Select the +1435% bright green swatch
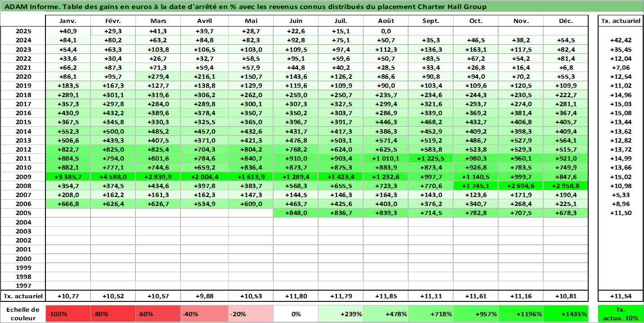This screenshot has height=323, width=644. click(x=566, y=314)
